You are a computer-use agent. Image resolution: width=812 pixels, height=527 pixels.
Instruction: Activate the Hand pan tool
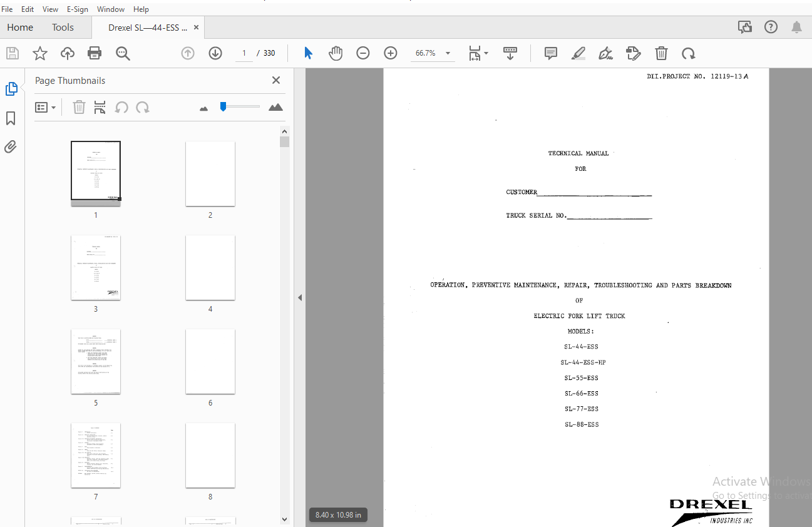tap(336, 53)
